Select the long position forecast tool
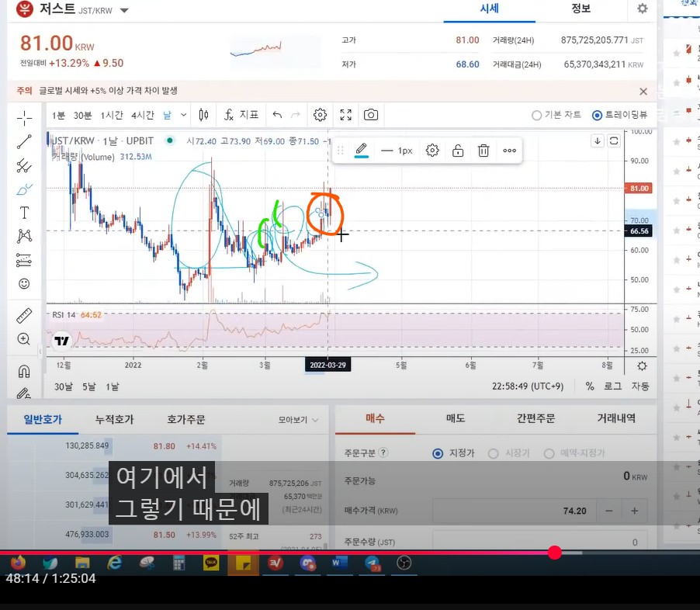700x610 pixels. [x=24, y=260]
